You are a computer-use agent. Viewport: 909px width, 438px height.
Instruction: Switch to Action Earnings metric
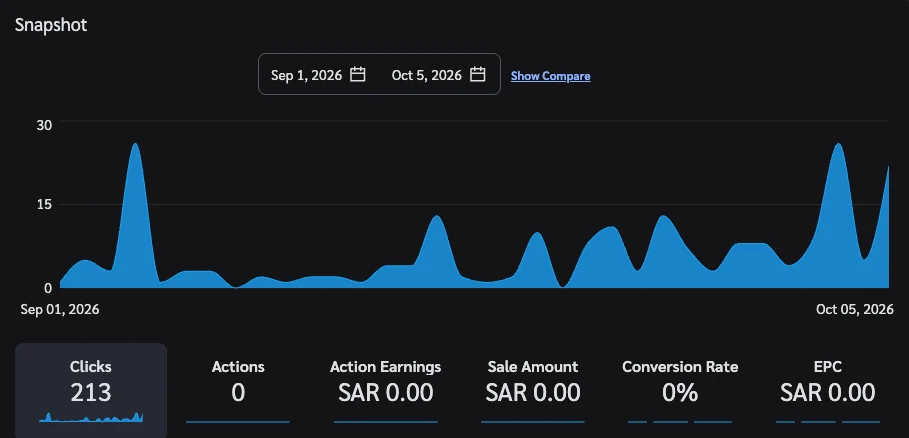click(x=386, y=390)
